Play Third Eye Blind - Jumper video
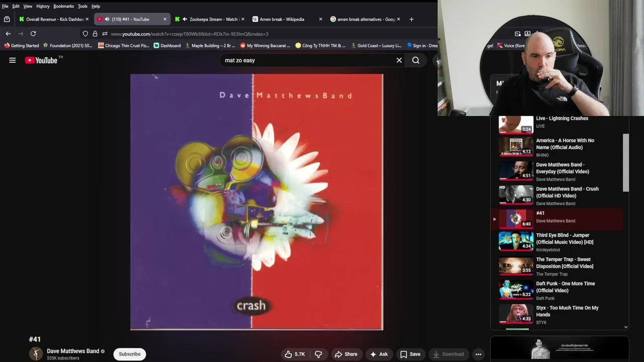The height and width of the screenshot is (362, 644). (x=557, y=242)
